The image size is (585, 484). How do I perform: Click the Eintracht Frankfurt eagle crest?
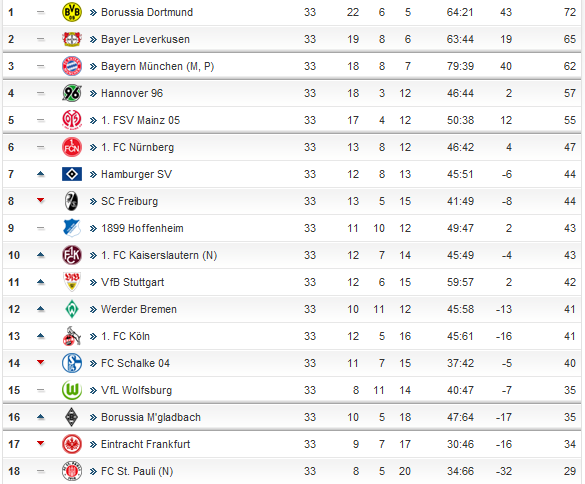point(72,444)
